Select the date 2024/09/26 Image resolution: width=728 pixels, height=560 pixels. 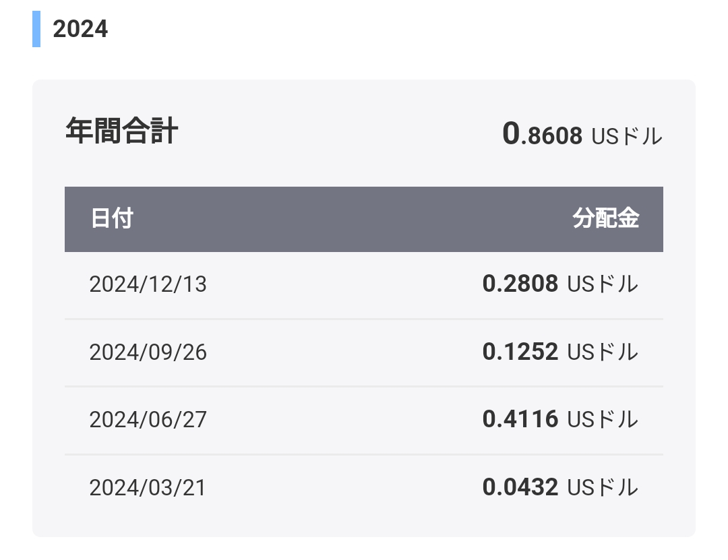[x=148, y=352]
